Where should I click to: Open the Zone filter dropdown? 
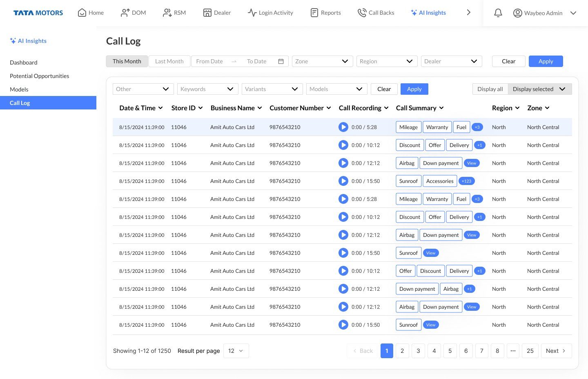322,61
